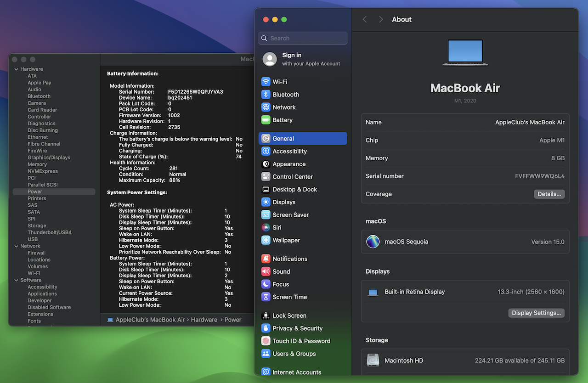Focus the System Settings Search field
This screenshot has width=588, height=383.
303,38
